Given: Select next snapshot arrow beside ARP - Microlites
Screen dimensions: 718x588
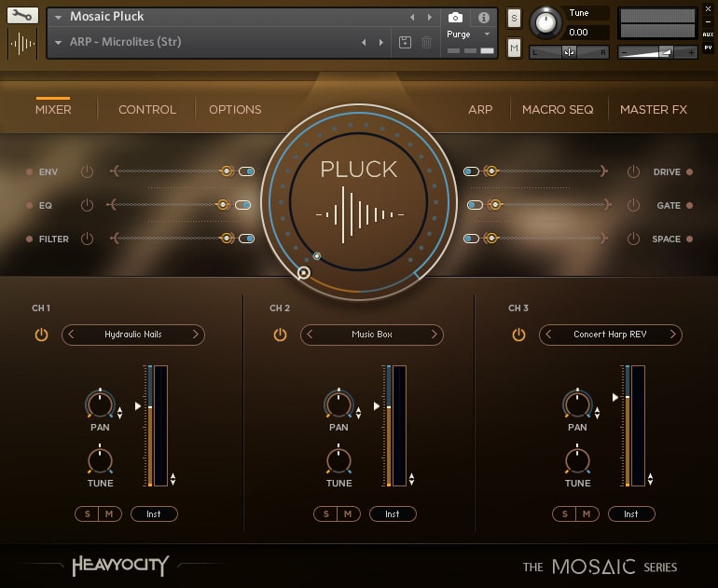Looking at the screenshot, I should (381, 43).
